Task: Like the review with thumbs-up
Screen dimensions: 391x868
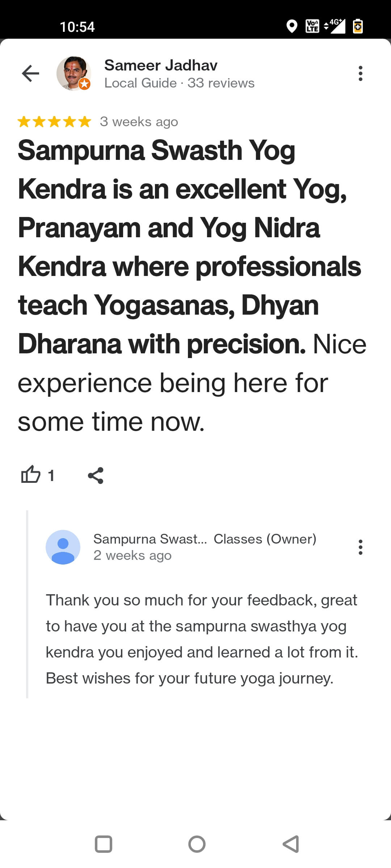Action: pos(31,475)
